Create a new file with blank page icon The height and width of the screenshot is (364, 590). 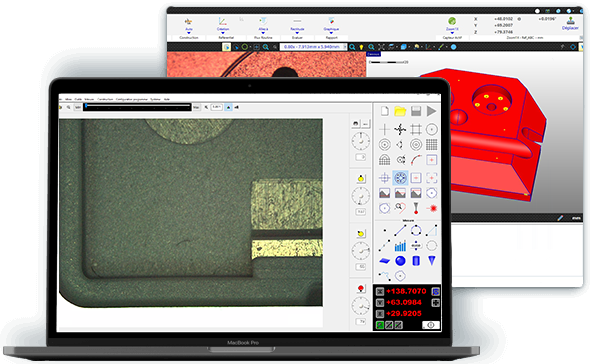pos(385,111)
